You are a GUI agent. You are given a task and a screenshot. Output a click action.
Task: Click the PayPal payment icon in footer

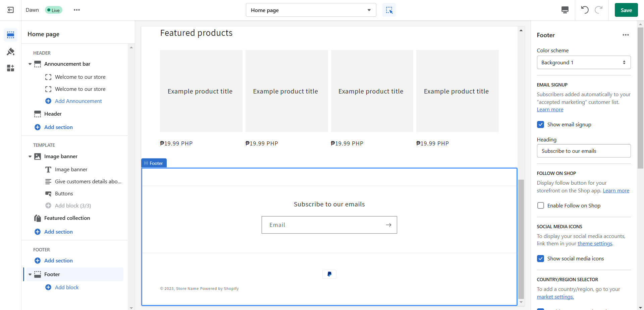(x=329, y=274)
